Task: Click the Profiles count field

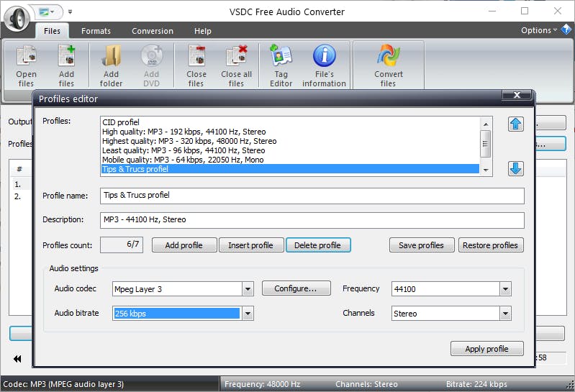Action: pos(122,245)
